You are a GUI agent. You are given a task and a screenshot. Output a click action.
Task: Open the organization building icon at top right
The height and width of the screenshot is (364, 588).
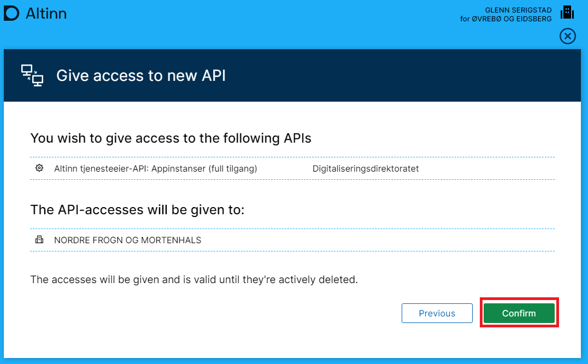pos(567,13)
